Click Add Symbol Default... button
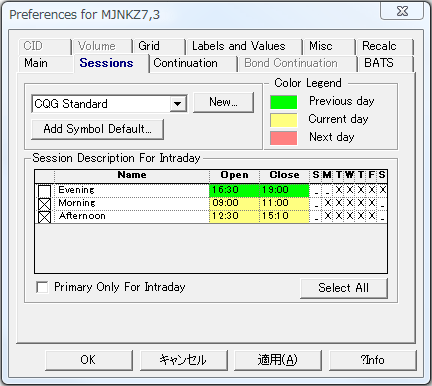The image size is (432, 386). click(97, 129)
